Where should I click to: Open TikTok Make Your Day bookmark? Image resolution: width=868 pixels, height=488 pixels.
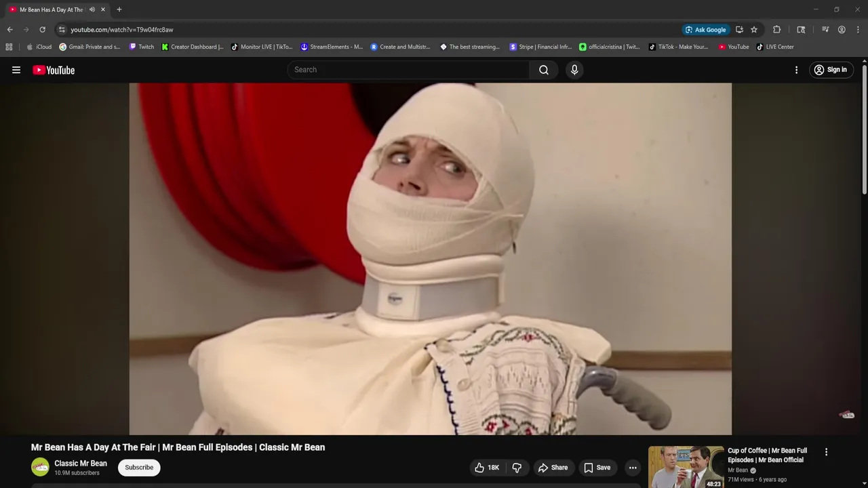point(678,47)
